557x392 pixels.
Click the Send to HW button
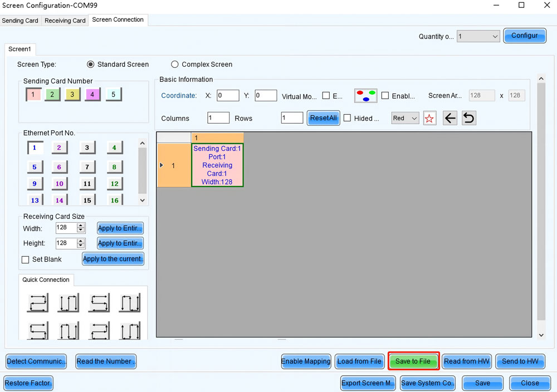[520, 361]
